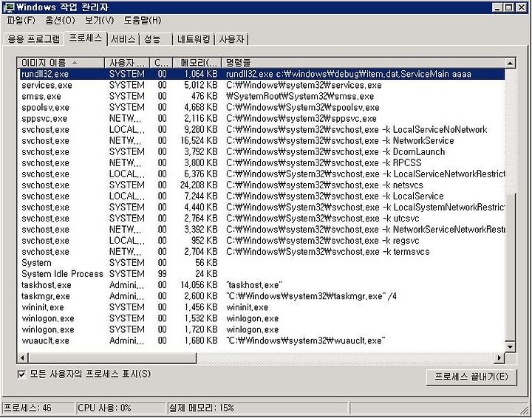Select the System process row

click(262, 263)
